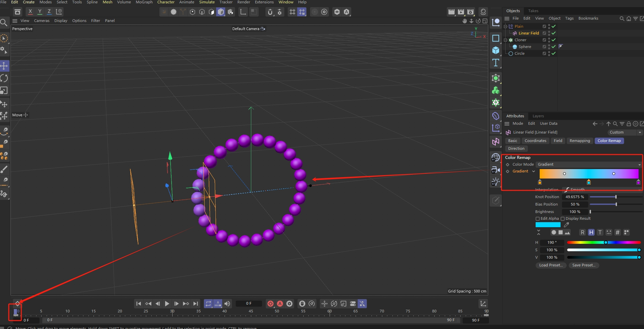This screenshot has height=329, width=644.
Task: Select Linear Field in Objects tree
Action: pyautogui.click(x=529, y=33)
